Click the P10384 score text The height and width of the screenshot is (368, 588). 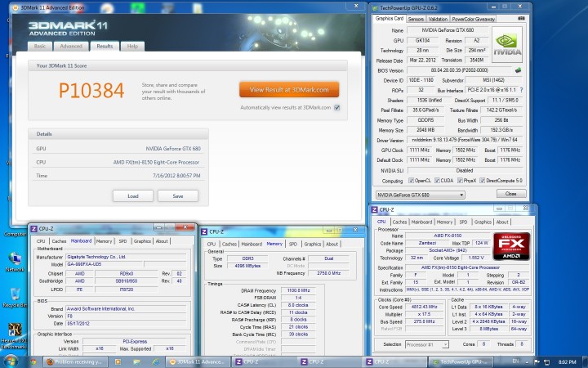tap(91, 91)
